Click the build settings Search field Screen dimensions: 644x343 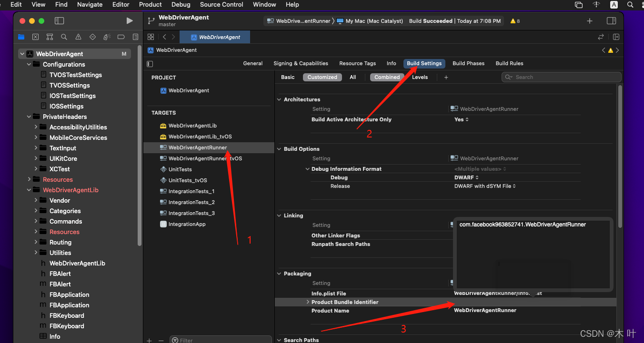point(562,77)
